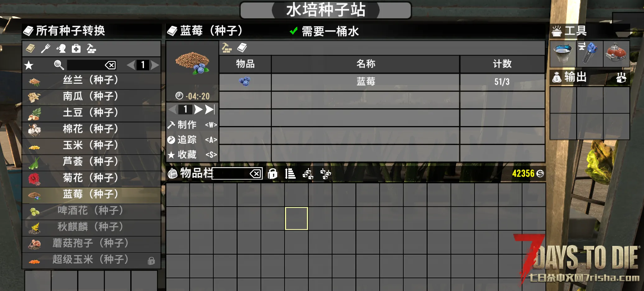Go to next recipe list page
Image resolution: width=644 pixels, height=291 pixels.
(155, 65)
